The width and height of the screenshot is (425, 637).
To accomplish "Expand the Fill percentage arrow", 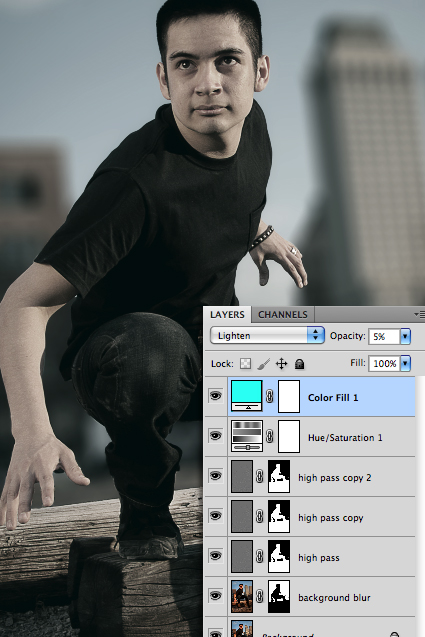I will [405, 363].
